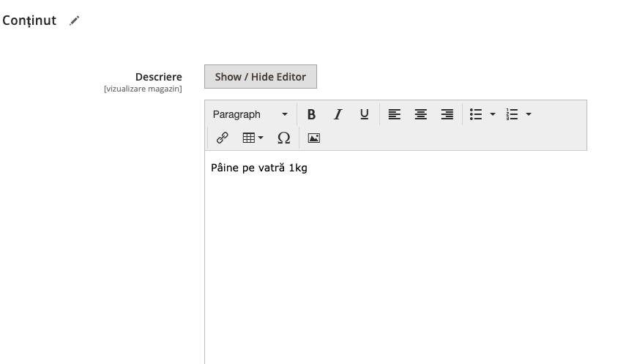The image size is (629, 364).
Task: Click the Conținut section heading
Action: point(29,21)
